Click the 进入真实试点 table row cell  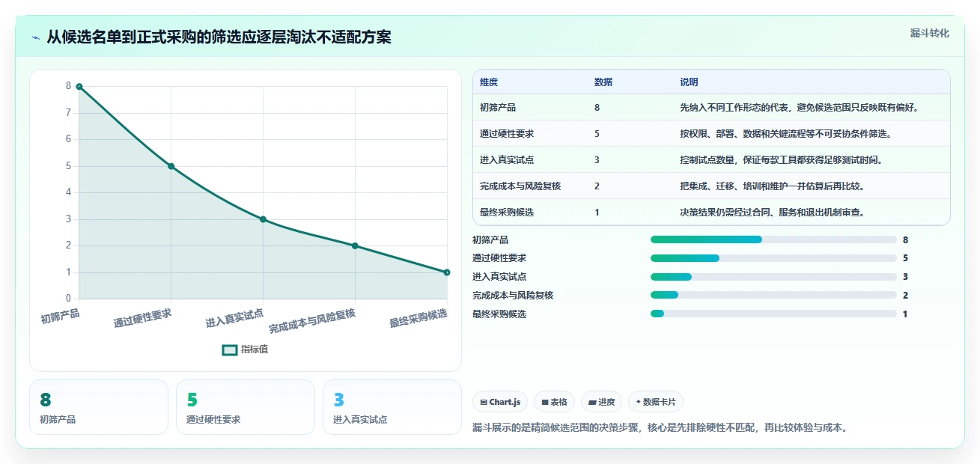tap(507, 160)
